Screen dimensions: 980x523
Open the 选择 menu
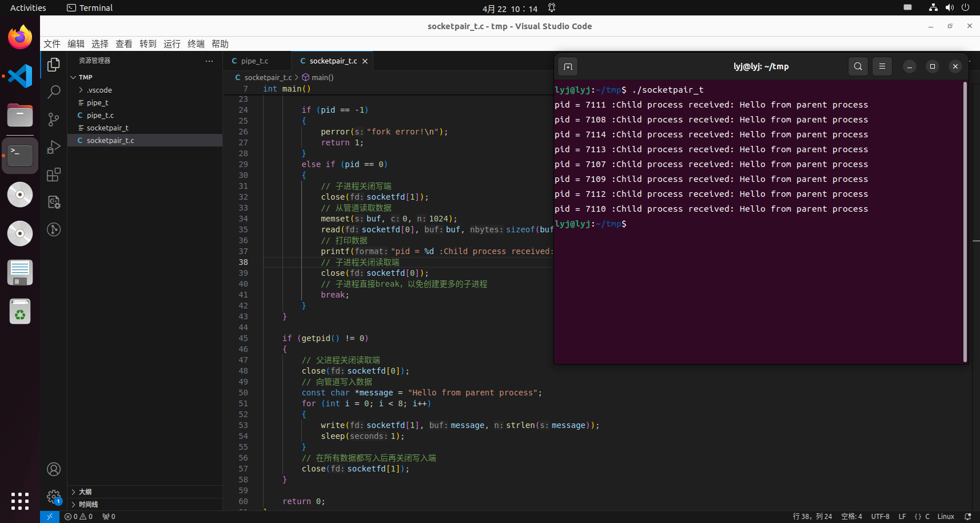(x=100, y=44)
